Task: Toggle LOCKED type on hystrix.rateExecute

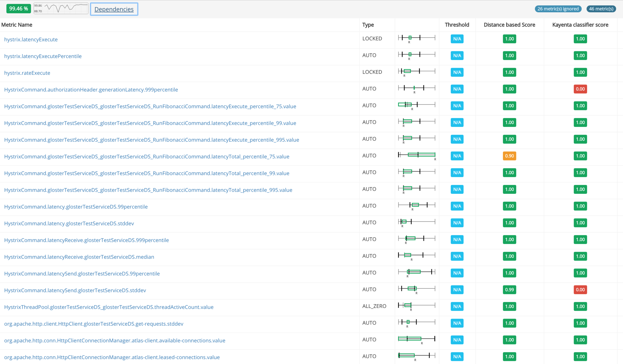Action: pyautogui.click(x=372, y=72)
